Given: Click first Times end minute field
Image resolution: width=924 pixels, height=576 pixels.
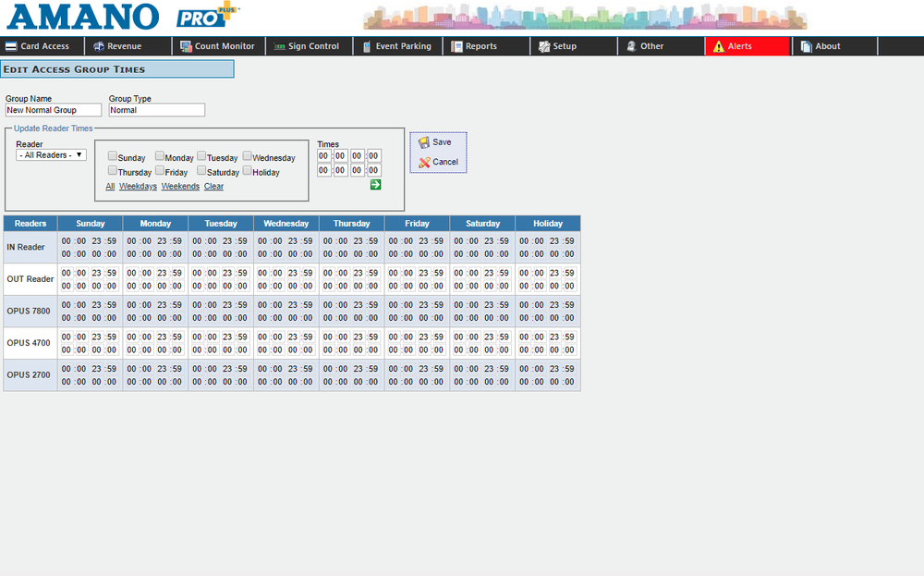Looking at the screenshot, I should tap(373, 155).
